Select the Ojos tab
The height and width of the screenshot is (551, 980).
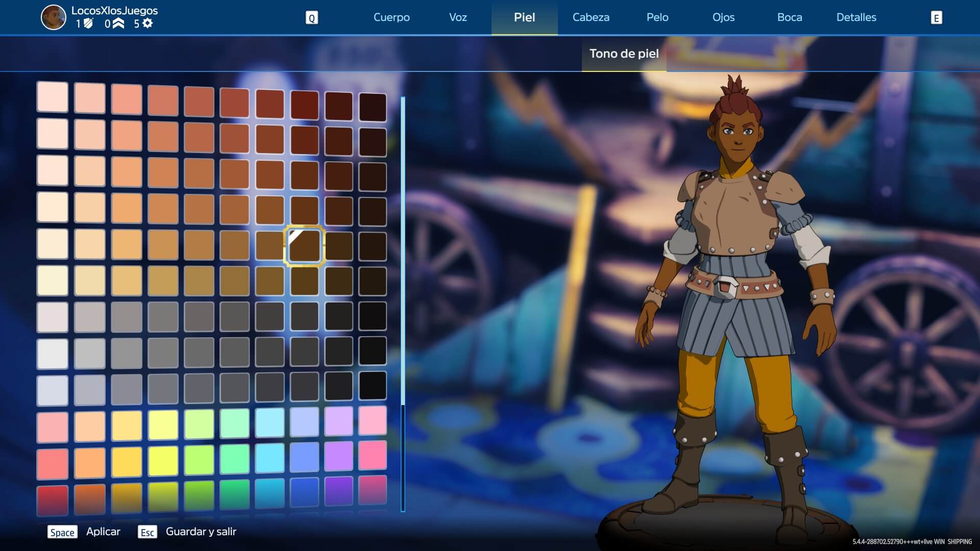coord(723,17)
